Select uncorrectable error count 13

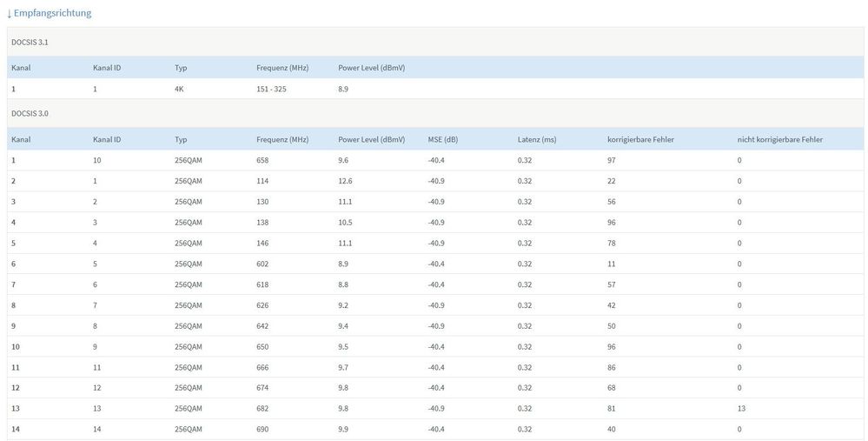pos(741,409)
